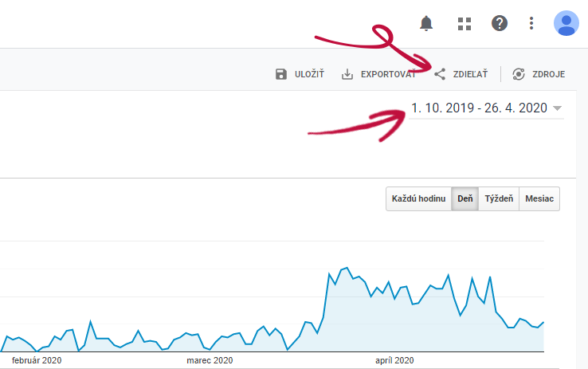This screenshot has height=369, width=588.
Task: Click the február 2020 axis label
Action: pos(37,360)
